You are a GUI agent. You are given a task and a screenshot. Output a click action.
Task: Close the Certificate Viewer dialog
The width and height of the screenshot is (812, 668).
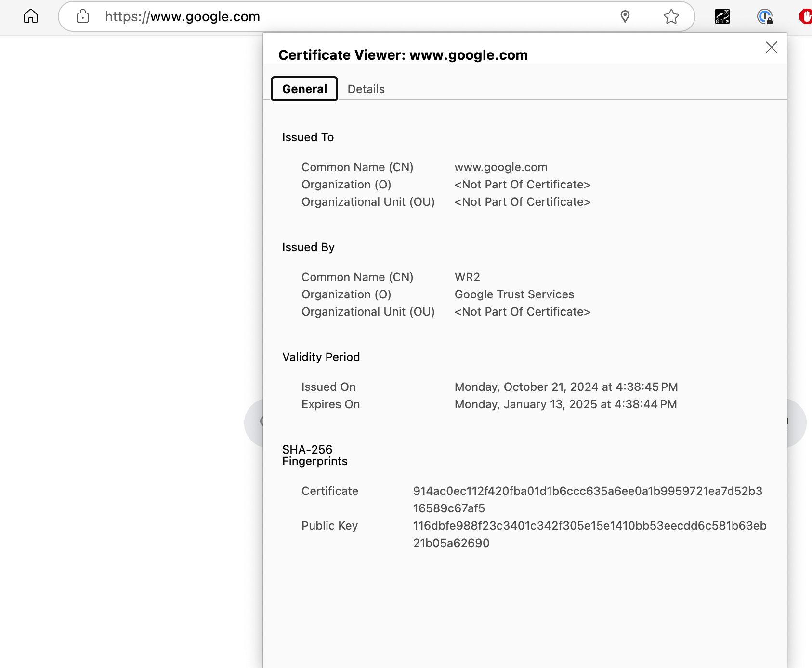click(771, 47)
